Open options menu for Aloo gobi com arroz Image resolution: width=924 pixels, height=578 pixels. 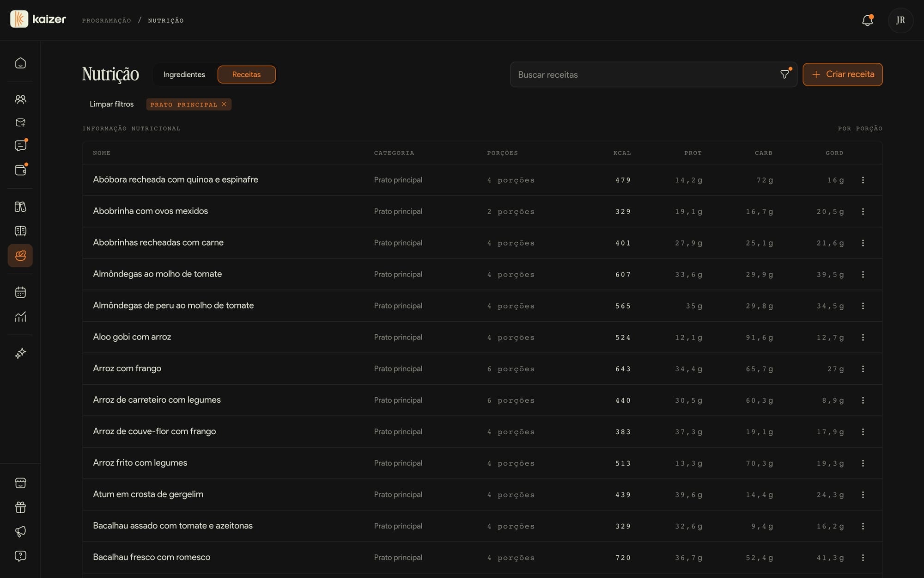(x=863, y=337)
